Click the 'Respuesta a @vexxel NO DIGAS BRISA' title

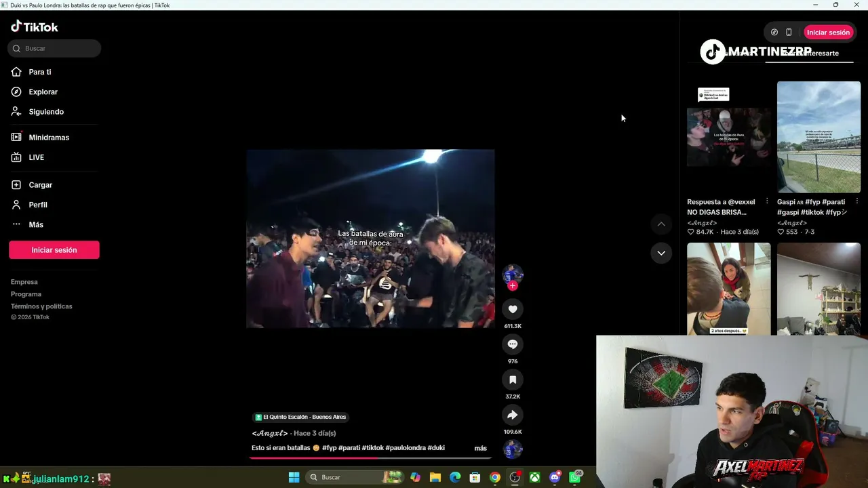(721, 207)
